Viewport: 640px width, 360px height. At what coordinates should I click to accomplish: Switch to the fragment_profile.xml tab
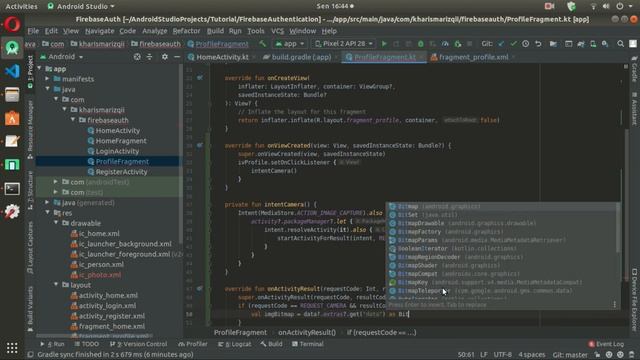(x=473, y=57)
